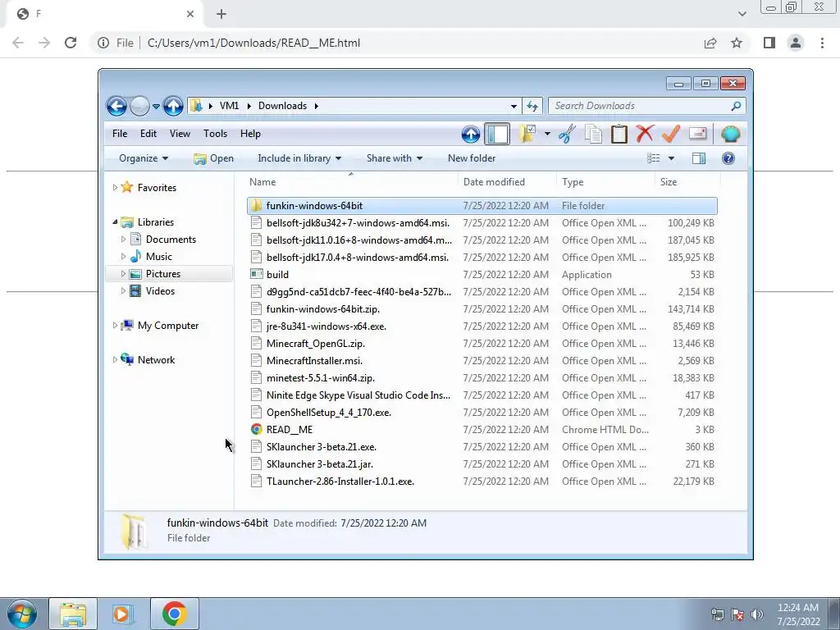Viewport: 840px width, 630px height.
Task: Click the orange checkmark Properties icon
Action: (x=671, y=134)
